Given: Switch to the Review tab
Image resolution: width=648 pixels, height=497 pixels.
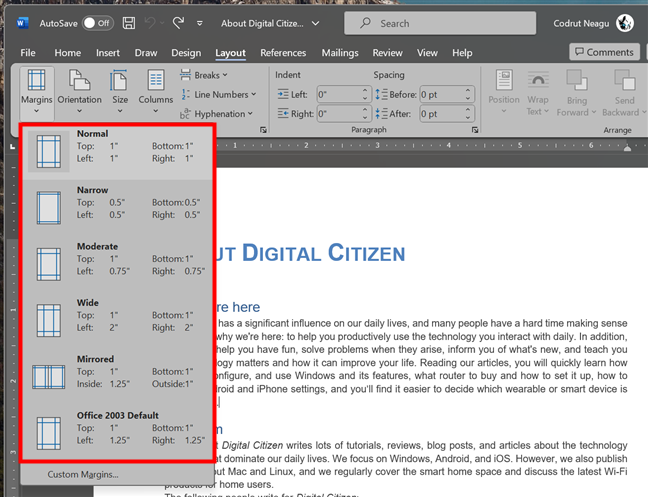Looking at the screenshot, I should 387,53.
